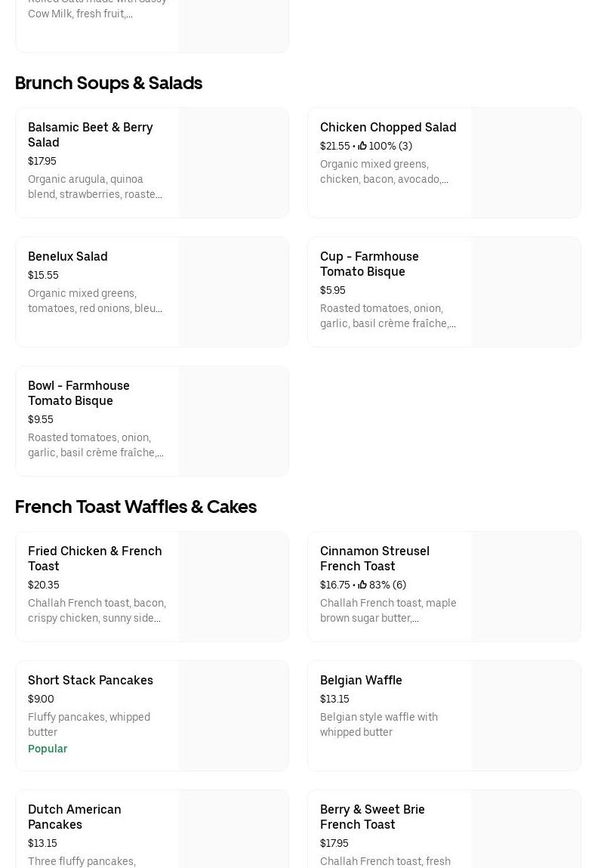Click the Benelux Salad image placeholder

tap(233, 292)
